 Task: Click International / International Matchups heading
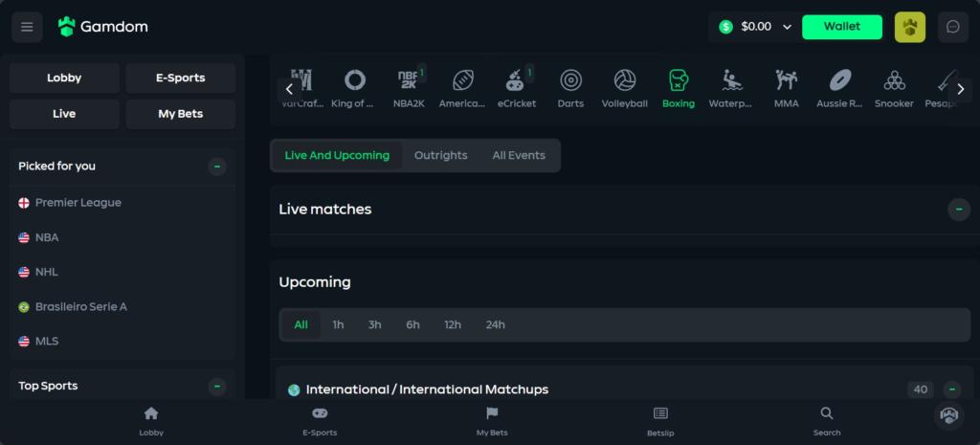click(x=427, y=390)
